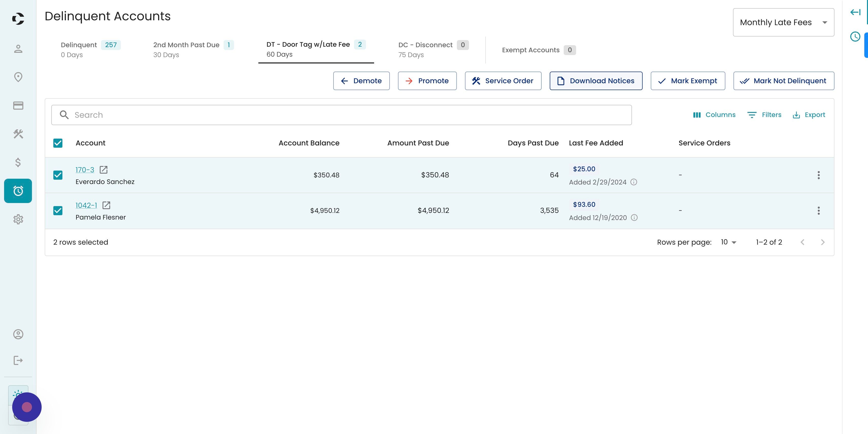Open account 170-3 in new window icon
The width and height of the screenshot is (868, 434).
[104, 170]
